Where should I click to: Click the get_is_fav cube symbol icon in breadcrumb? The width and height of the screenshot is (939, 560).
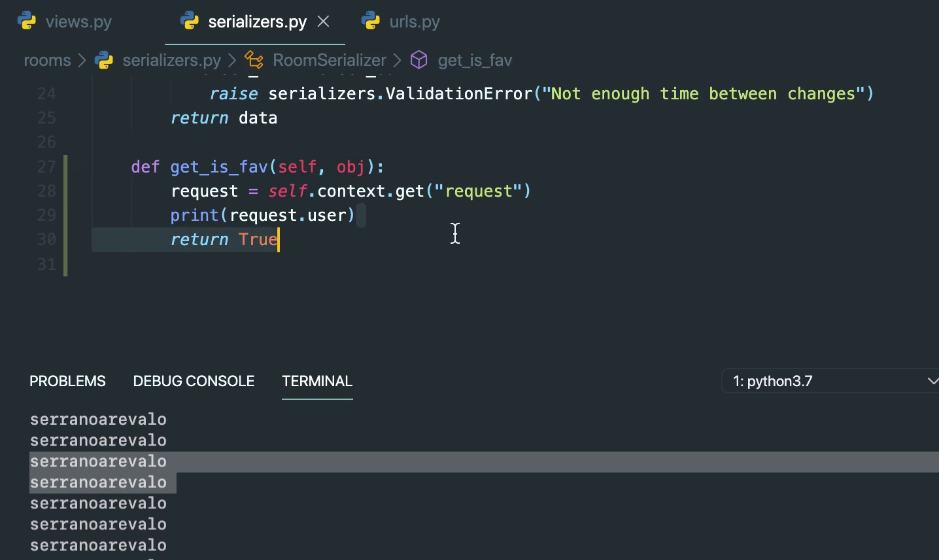418,59
